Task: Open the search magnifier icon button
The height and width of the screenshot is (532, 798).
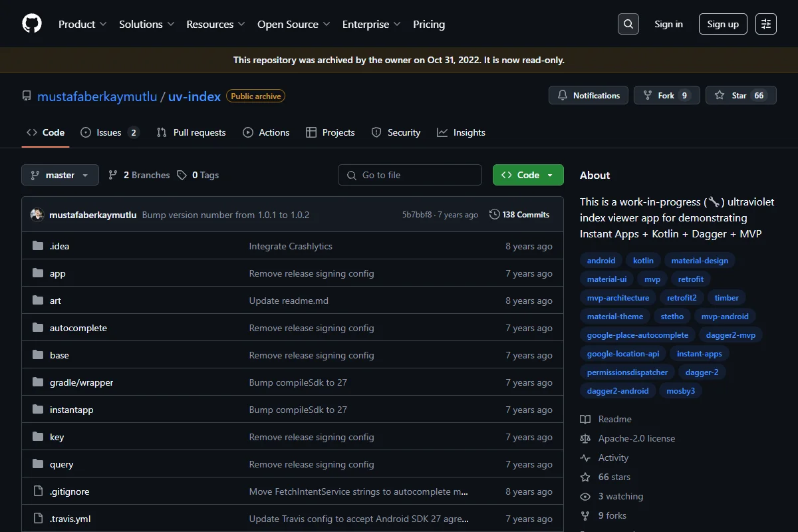Action: click(628, 24)
